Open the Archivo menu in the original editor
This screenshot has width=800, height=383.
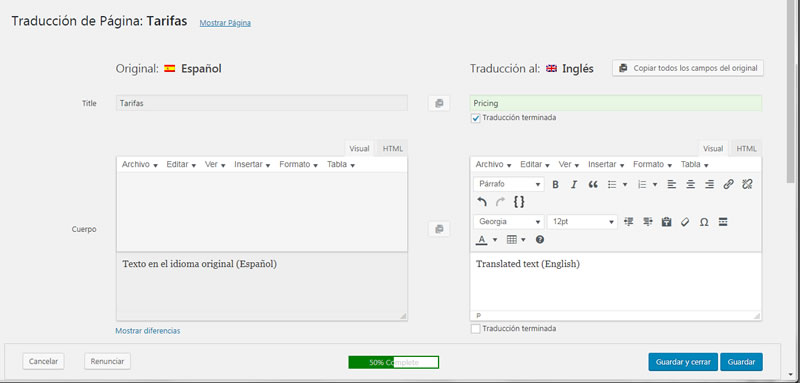pyautogui.click(x=140, y=165)
